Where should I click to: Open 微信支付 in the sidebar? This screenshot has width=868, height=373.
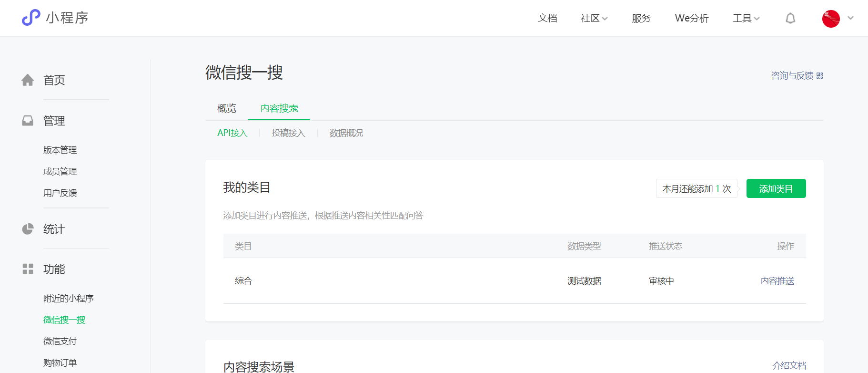coord(60,341)
